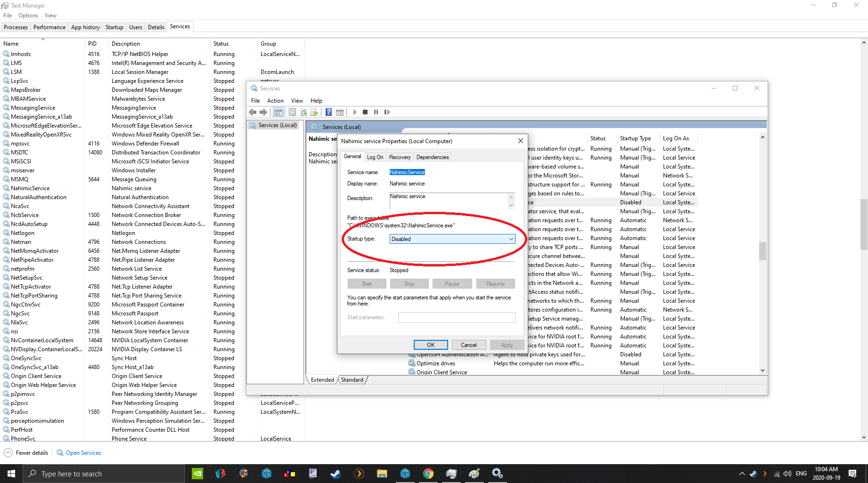The width and height of the screenshot is (868, 483).
Task: Click the Show/Hide Action Pane icon
Action: (x=340, y=112)
